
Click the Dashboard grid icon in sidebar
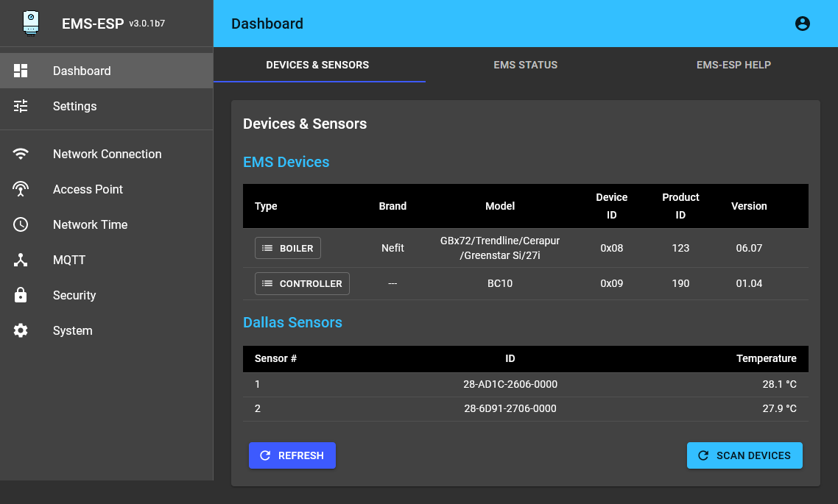pyautogui.click(x=21, y=71)
